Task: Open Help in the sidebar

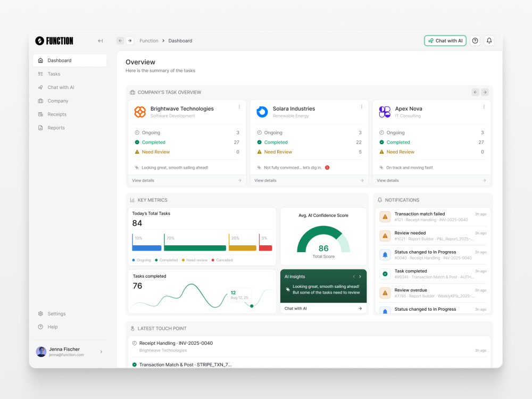Action: (70, 327)
